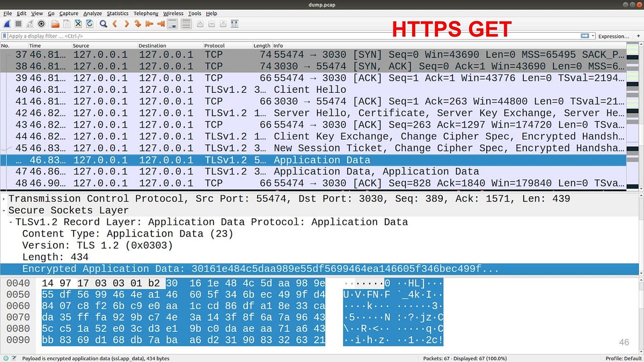This screenshot has height=362, width=644.
Task: Go back in packet history arrow
Action: (115, 24)
